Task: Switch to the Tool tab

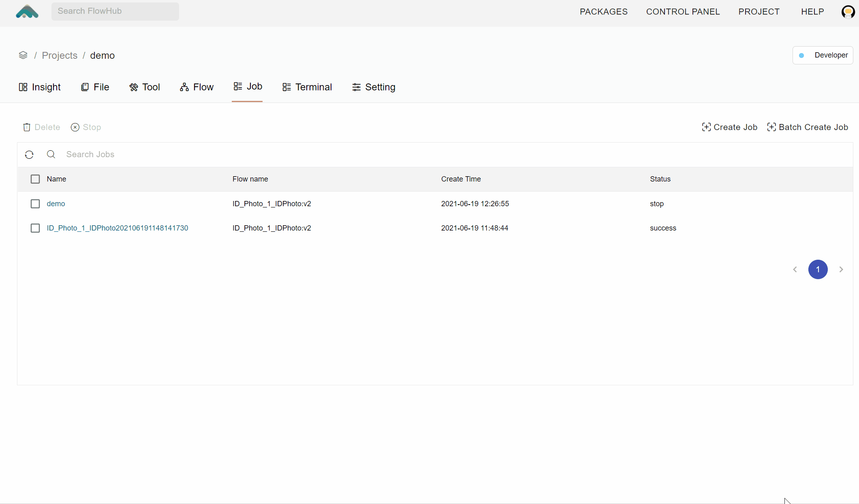Action: point(145,87)
